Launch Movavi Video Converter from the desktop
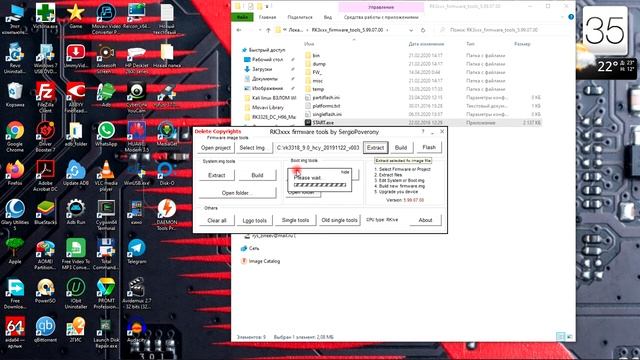 tap(106, 18)
